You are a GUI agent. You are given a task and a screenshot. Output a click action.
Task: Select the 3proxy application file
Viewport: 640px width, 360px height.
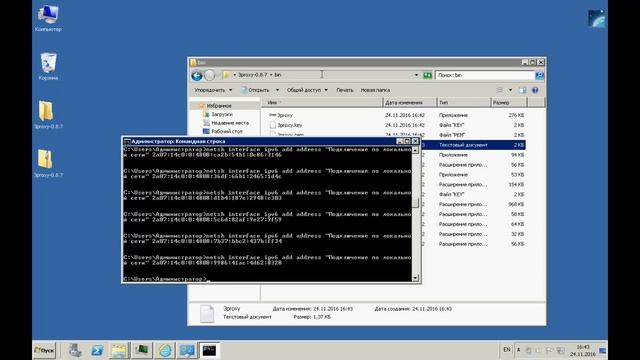coord(281,115)
